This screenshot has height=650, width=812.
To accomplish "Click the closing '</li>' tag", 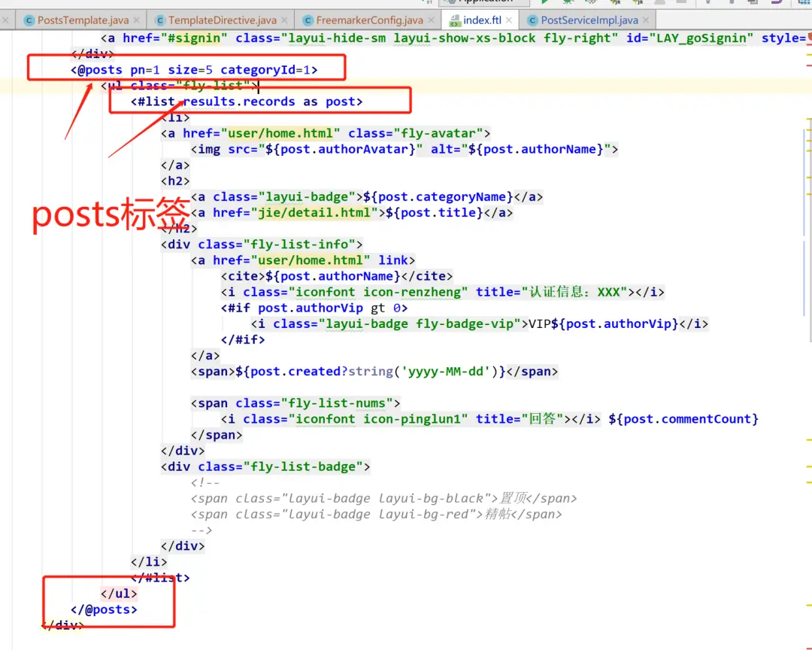I will tap(149, 562).
